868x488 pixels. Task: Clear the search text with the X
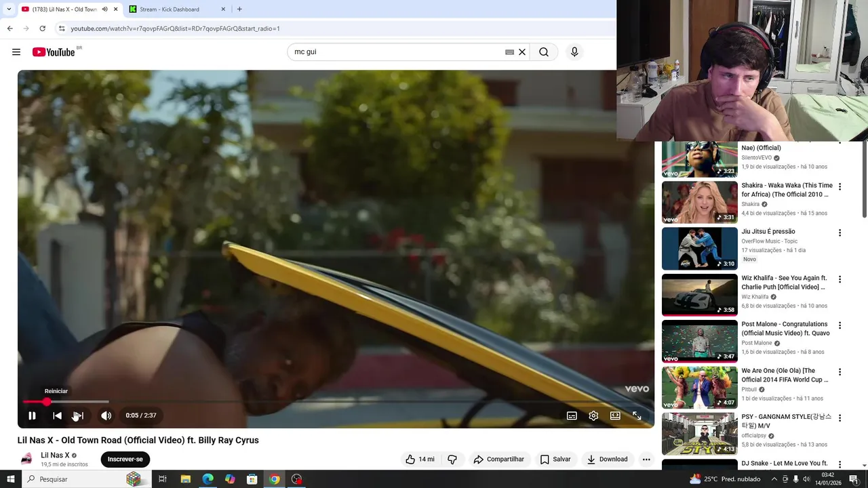pyautogui.click(x=522, y=52)
